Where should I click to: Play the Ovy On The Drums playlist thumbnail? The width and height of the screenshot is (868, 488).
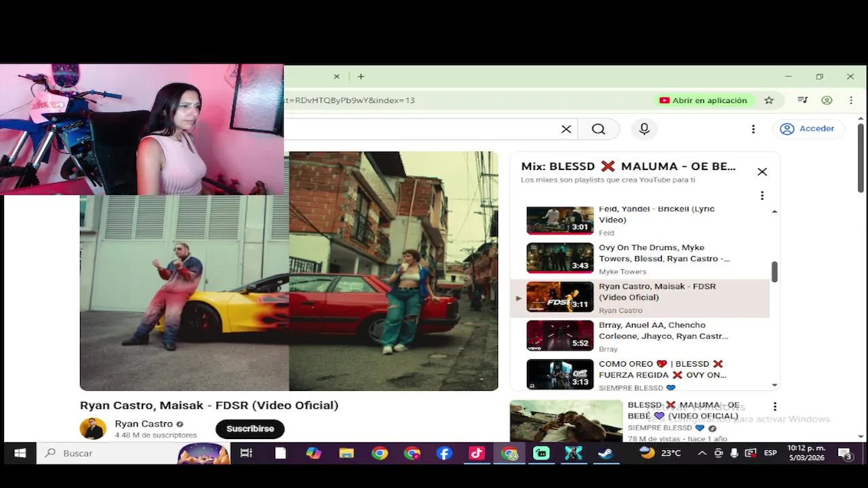[560, 258]
